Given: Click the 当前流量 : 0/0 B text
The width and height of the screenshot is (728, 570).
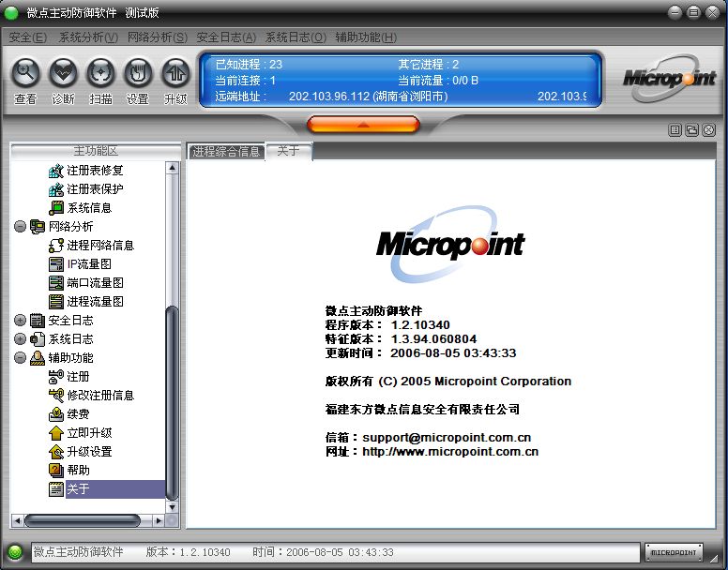Looking at the screenshot, I should (438, 81).
